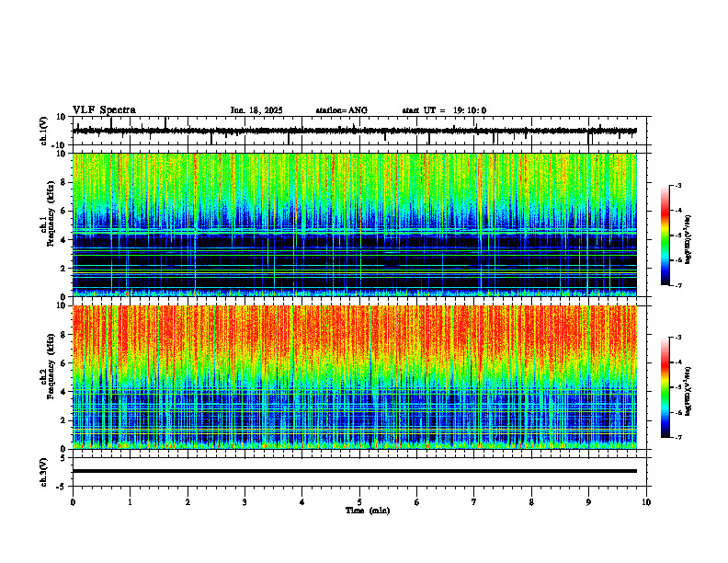Click time axis tick label "7"
The height and width of the screenshot is (563, 728).
tap(474, 502)
